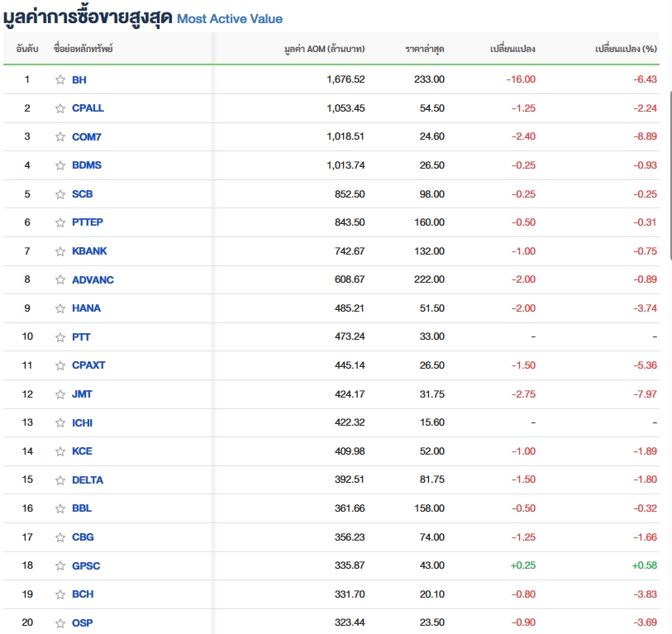Select CPALL's AOM value 1,053.45
This screenshot has width=672, height=634.
pos(346,108)
